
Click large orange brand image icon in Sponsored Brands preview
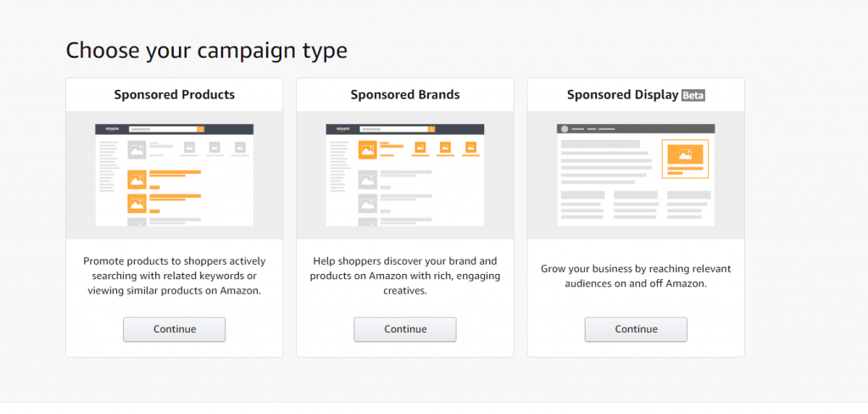(368, 149)
